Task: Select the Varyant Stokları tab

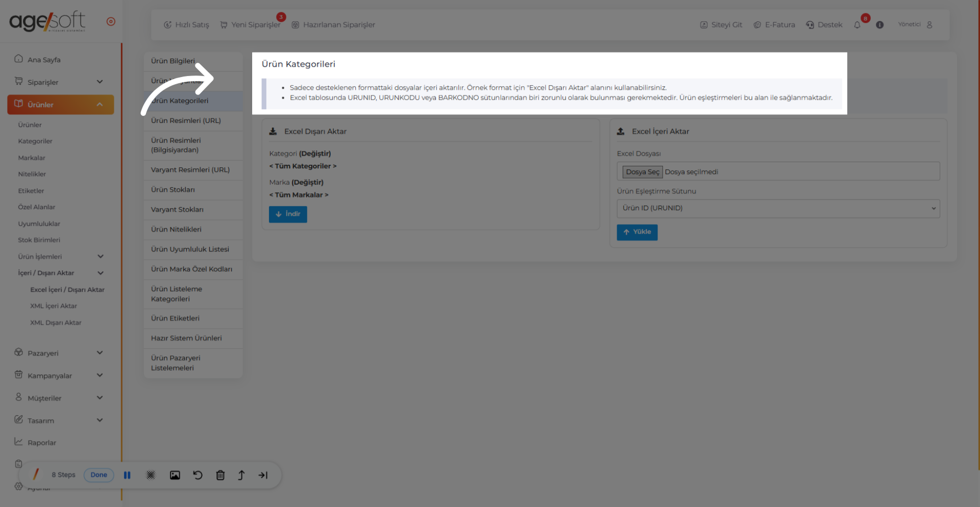Action: tap(193, 209)
